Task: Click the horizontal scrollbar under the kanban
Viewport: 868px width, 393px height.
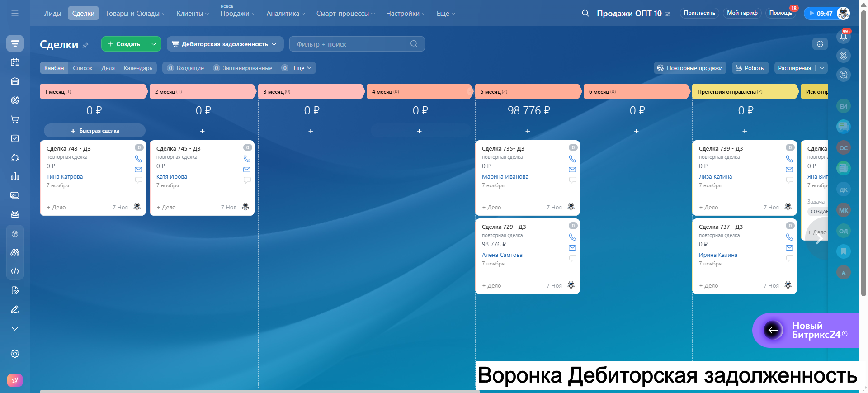Action: click(x=260, y=391)
